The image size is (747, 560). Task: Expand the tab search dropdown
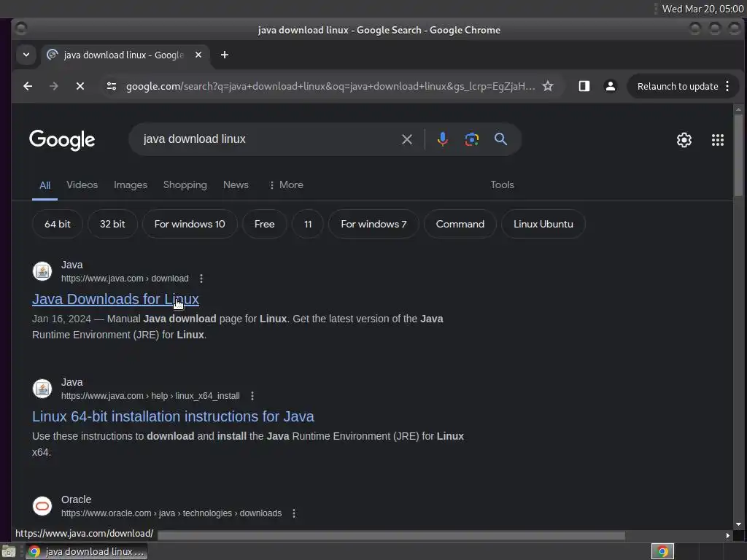point(26,55)
